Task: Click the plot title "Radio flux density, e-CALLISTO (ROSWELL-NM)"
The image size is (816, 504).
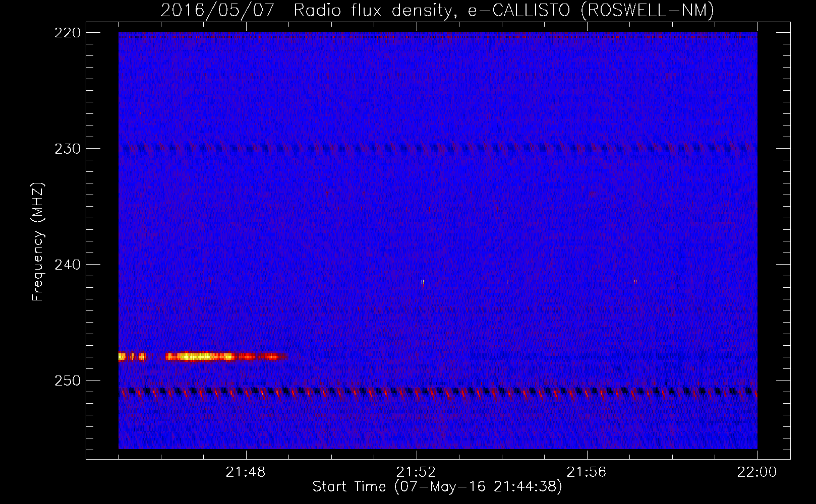Action: tap(504, 10)
